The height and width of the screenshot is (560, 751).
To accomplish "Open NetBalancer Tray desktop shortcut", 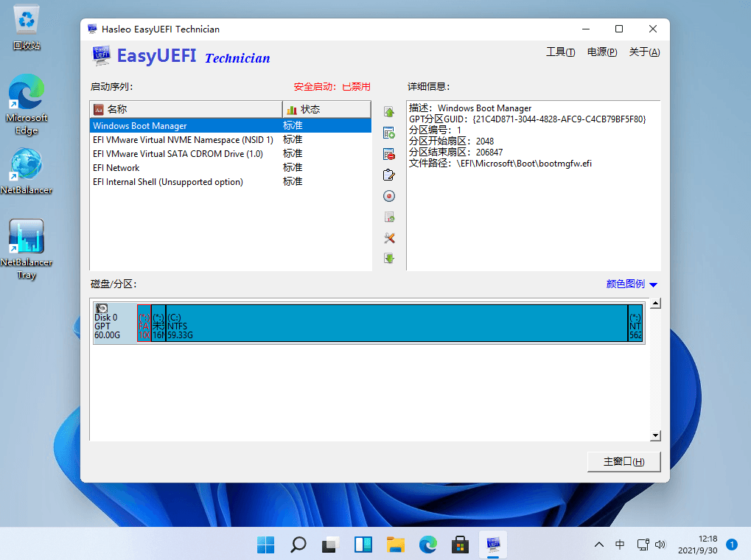I will [27, 249].
